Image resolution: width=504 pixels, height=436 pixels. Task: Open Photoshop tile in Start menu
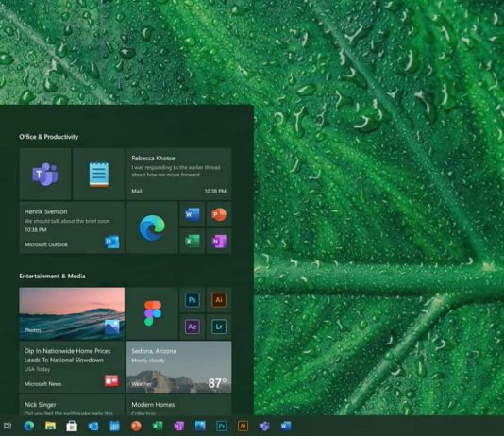193,300
